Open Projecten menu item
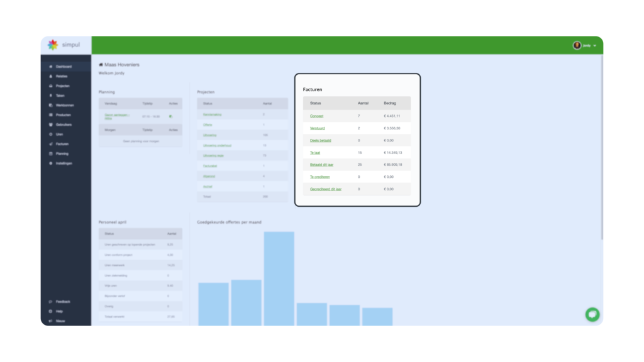Viewport: 644px width, 362px height. point(63,85)
